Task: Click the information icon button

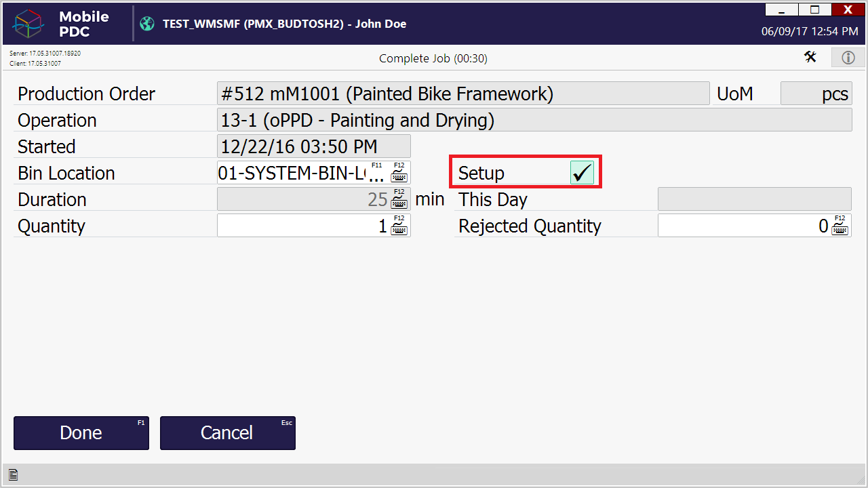Action: (x=848, y=58)
